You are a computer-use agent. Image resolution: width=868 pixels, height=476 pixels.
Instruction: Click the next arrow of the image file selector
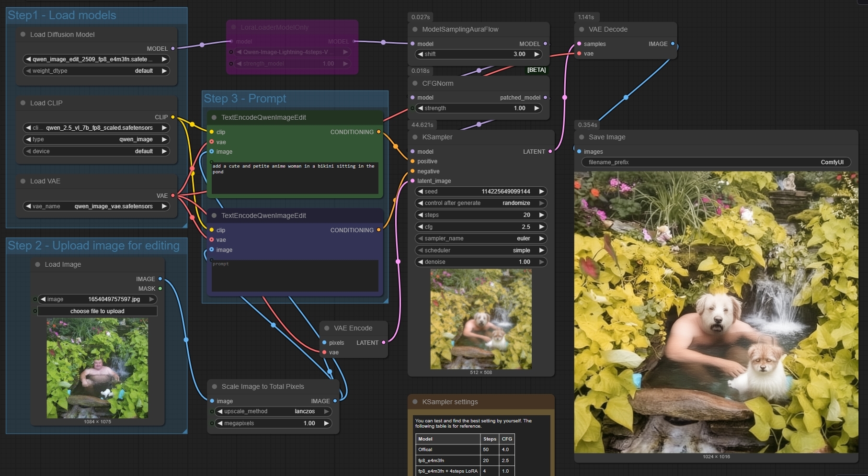(x=152, y=299)
